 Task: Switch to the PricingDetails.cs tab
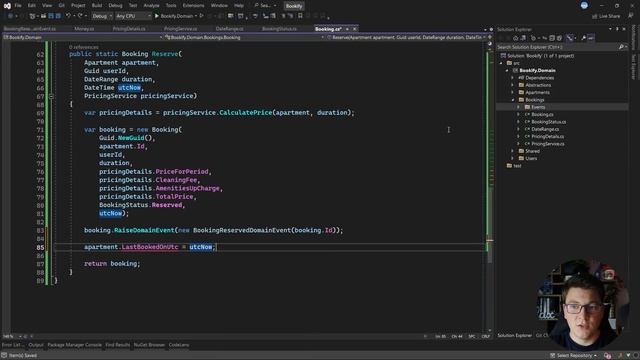coord(129,29)
